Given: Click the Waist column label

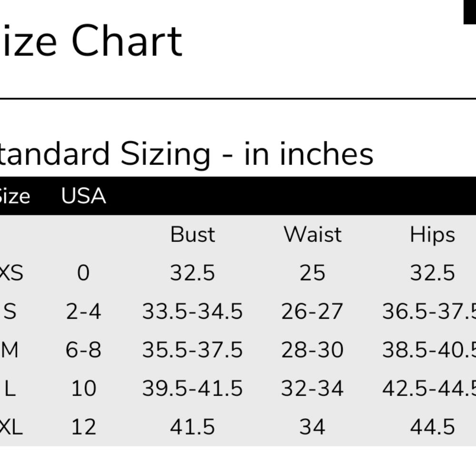Looking at the screenshot, I should pyautogui.click(x=313, y=234).
